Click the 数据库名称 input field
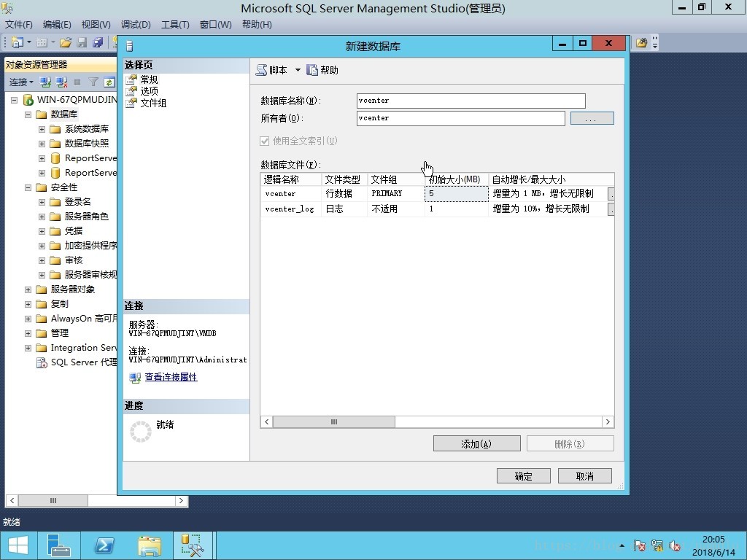Screen dimensions: 747x560 point(471,101)
